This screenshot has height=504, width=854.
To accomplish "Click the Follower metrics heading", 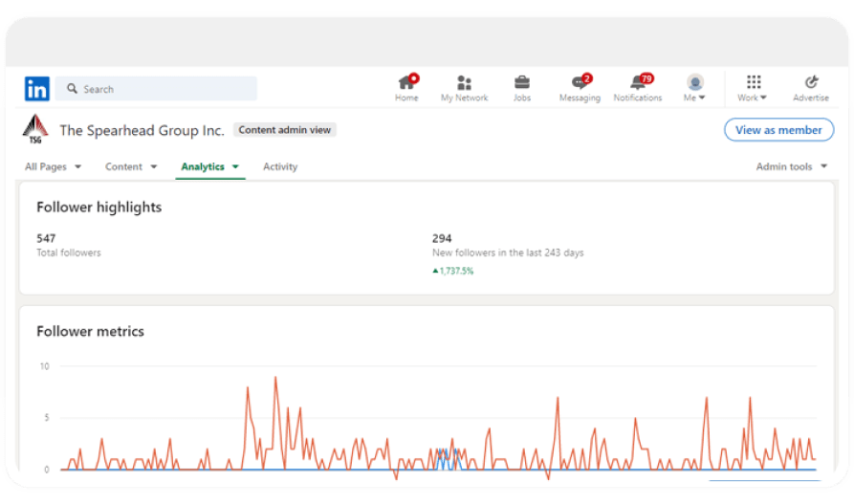I will [91, 331].
